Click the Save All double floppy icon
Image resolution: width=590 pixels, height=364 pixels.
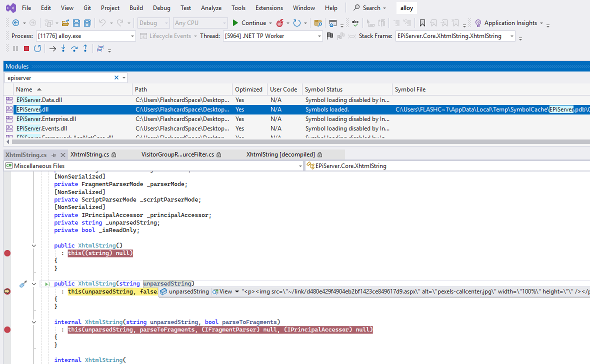87,23
